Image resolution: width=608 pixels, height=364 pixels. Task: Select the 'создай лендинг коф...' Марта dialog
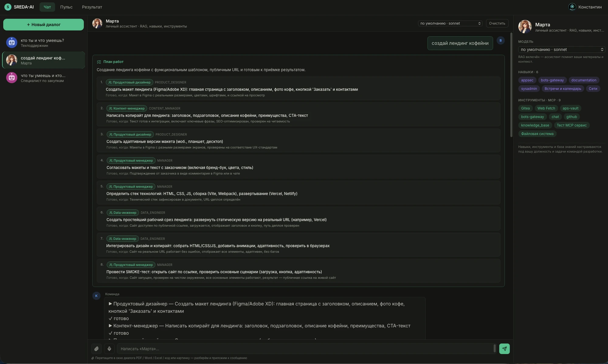(x=43, y=60)
